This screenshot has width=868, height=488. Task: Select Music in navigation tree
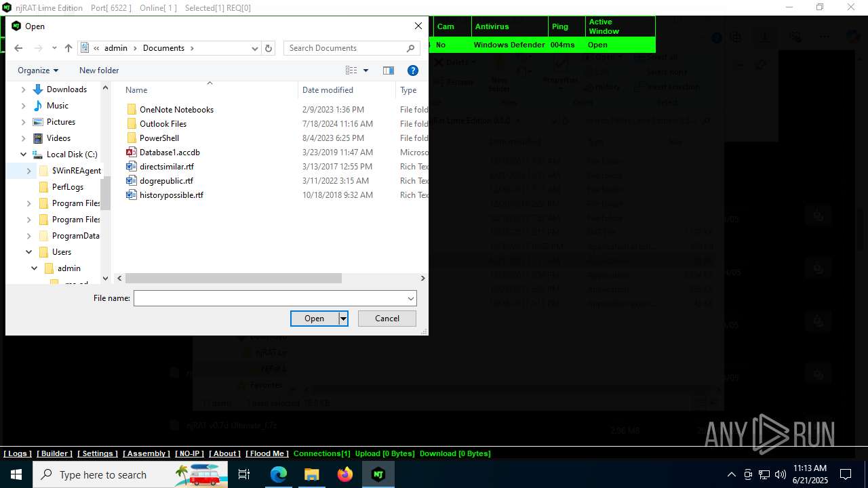click(x=58, y=106)
